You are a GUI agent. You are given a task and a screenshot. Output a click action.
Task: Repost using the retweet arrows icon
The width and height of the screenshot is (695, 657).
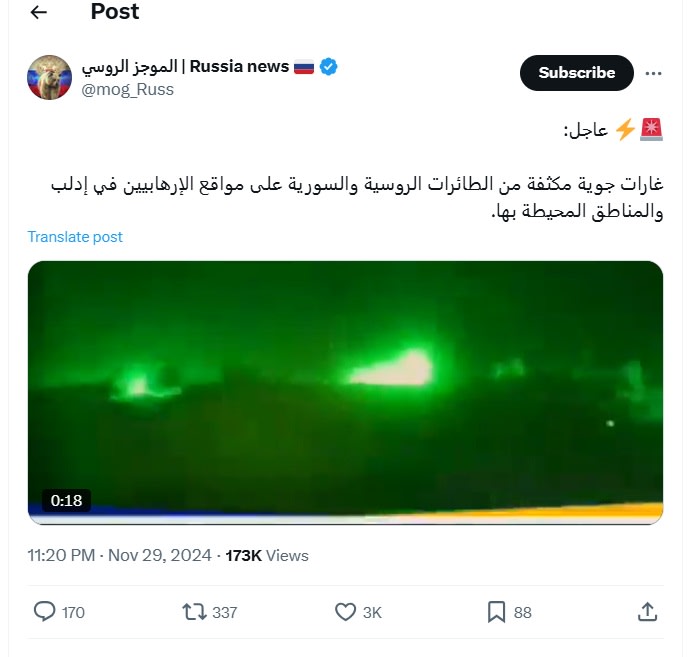pos(195,612)
